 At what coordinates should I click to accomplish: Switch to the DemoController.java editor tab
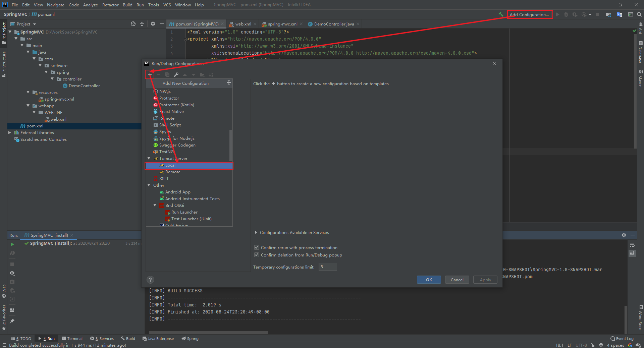[334, 24]
